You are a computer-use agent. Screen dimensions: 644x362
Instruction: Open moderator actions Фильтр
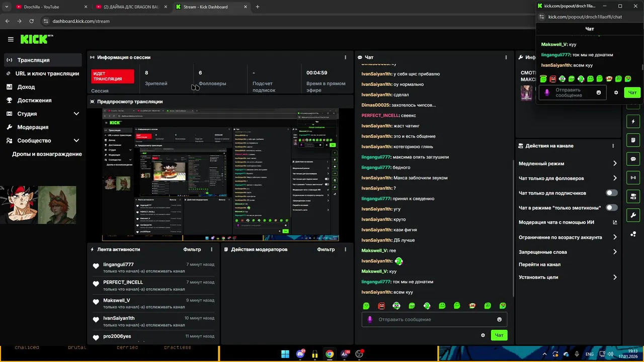coord(326,249)
